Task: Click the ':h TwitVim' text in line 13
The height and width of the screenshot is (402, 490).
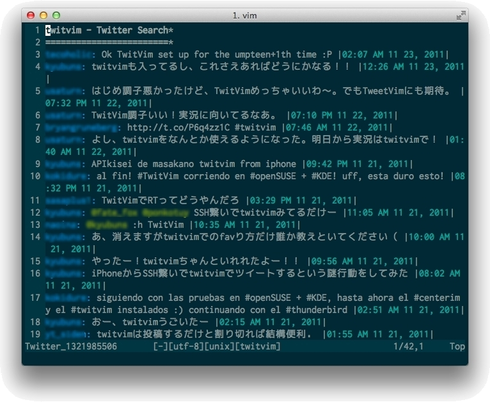Action: [x=158, y=225]
